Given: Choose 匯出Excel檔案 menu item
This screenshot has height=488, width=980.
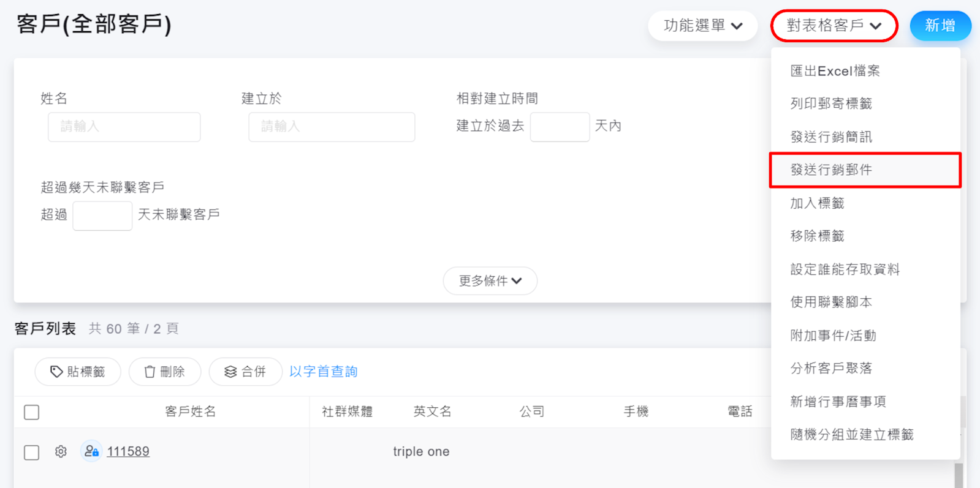Looking at the screenshot, I should pos(835,71).
